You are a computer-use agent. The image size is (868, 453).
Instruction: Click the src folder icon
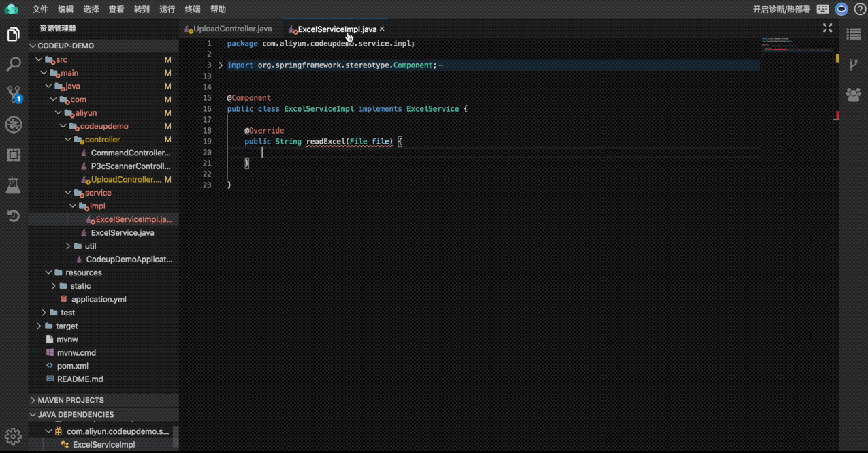click(x=50, y=60)
